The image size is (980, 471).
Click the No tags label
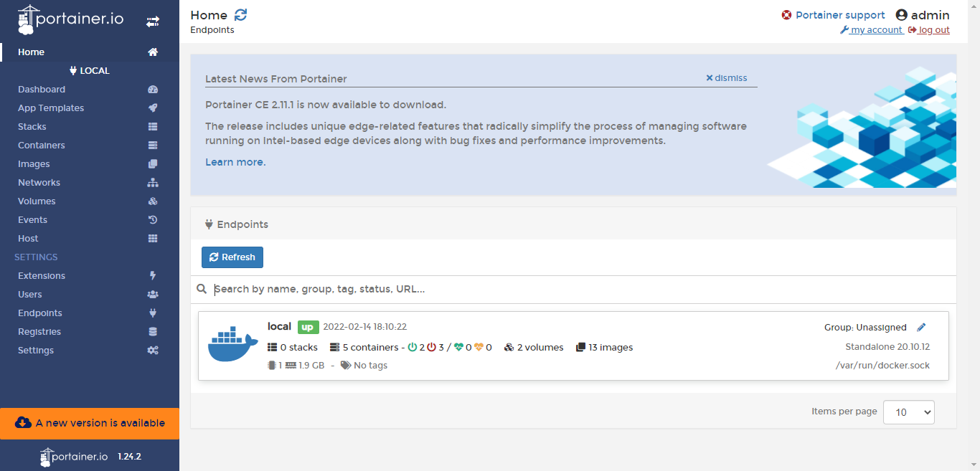pyautogui.click(x=364, y=366)
